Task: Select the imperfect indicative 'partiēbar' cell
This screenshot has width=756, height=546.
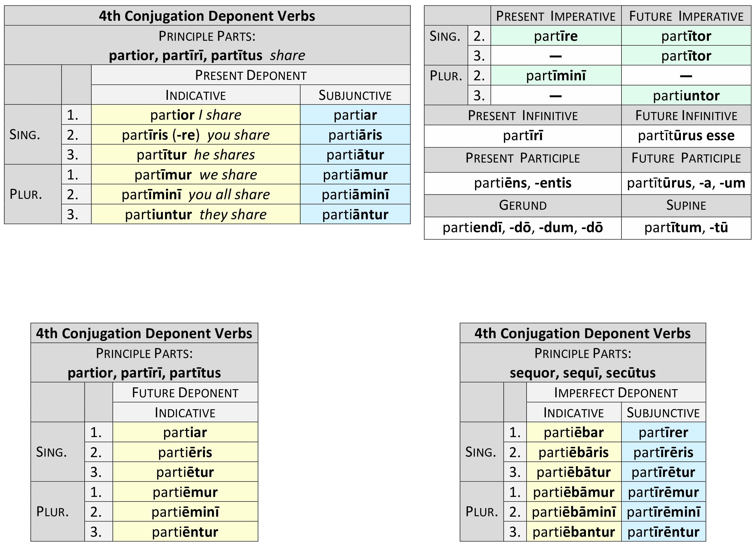Action: click(x=574, y=432)
